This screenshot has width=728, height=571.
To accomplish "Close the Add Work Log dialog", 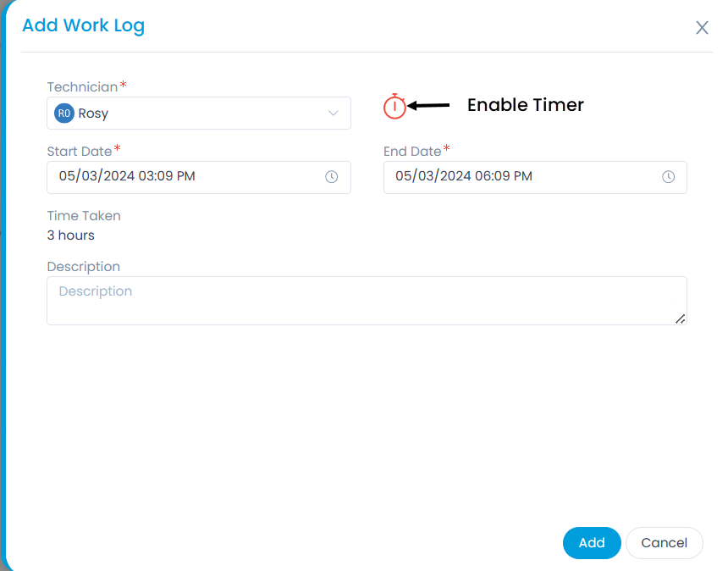I will click(x=702, y=28).
